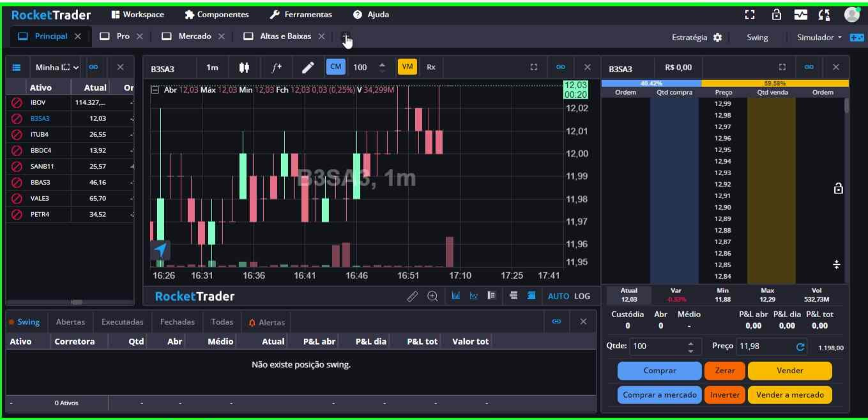Viewport: 868px width, 420px height.
Task: Click the Comprar buy button
Action: pos(660,371)
